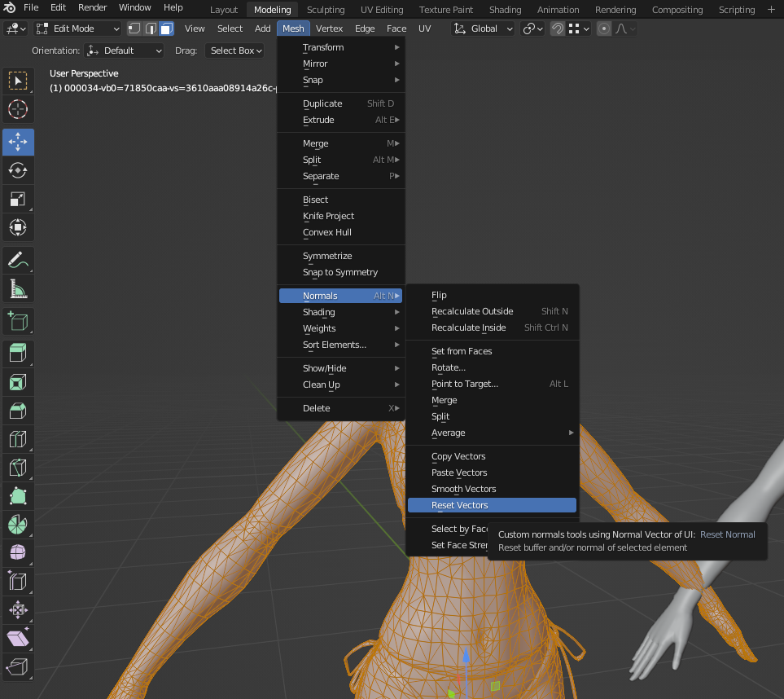Select the Select Box tool icon
Screen dimensions: 784x699
tap(18, 81)
